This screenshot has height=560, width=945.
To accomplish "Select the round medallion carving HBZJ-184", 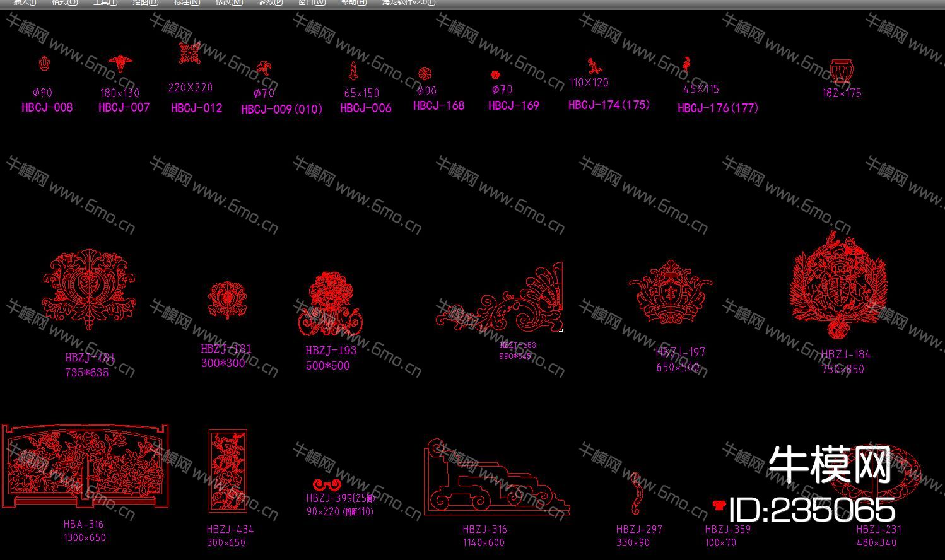I will coord(840,285).
